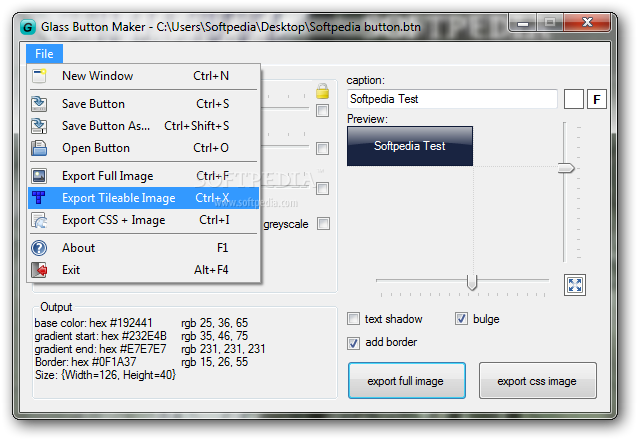The image size is (638, 440).
Task: Select Export Tileable Image menu entry
Action: (118, 198)
